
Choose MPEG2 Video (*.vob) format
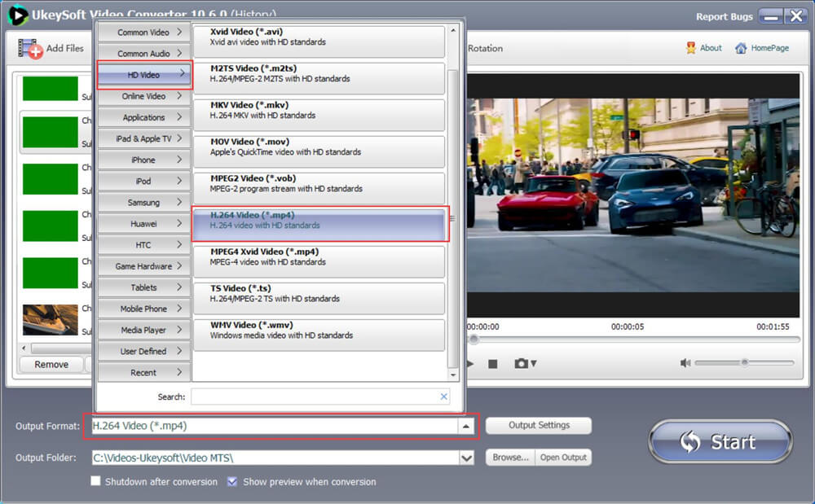click(x=319, y=188)
